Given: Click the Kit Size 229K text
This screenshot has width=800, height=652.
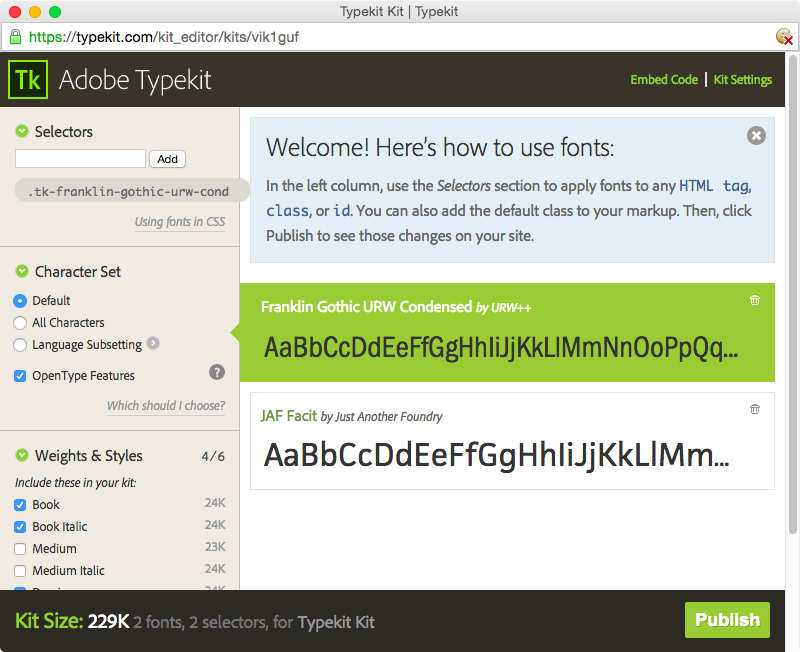Looking at the screenshot, I should pos(72,621).
